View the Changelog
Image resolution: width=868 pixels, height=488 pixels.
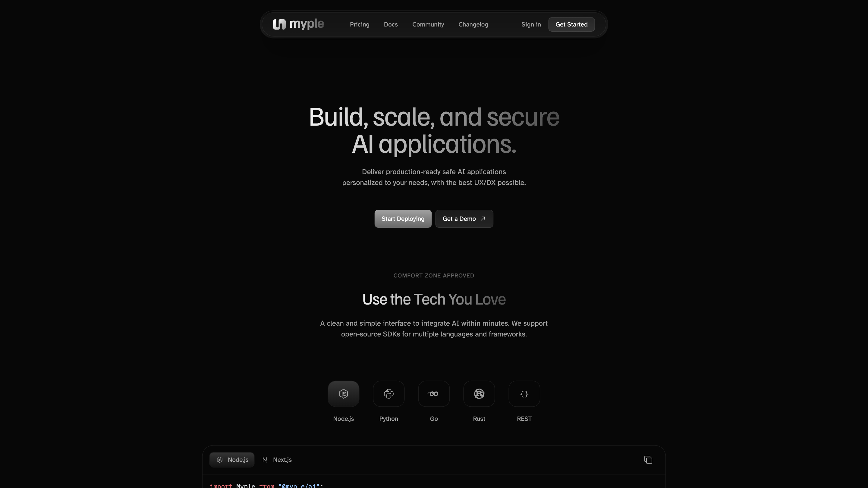click(473, 24)
